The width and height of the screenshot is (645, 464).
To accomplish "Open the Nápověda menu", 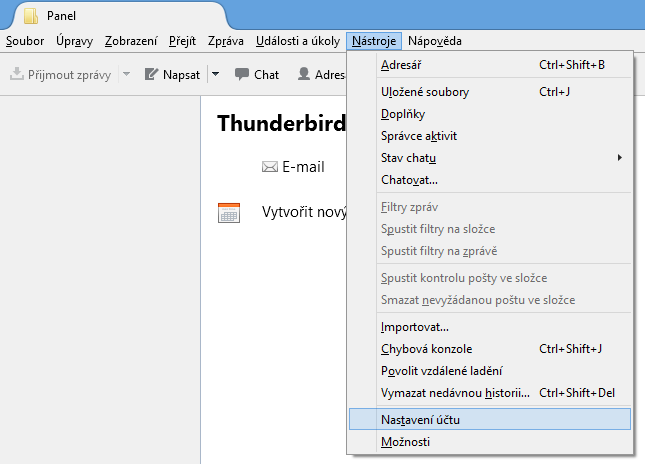I will point(435,41).
